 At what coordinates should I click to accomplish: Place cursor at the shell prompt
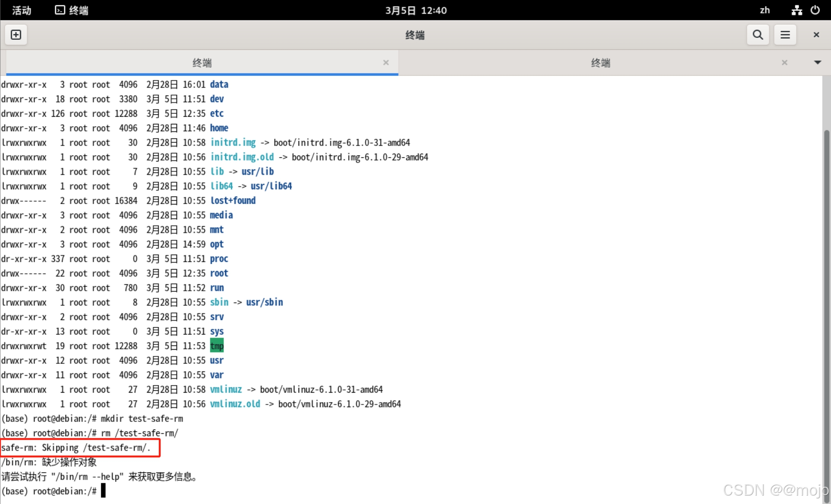pyautogui.click(x=103, y=491)
